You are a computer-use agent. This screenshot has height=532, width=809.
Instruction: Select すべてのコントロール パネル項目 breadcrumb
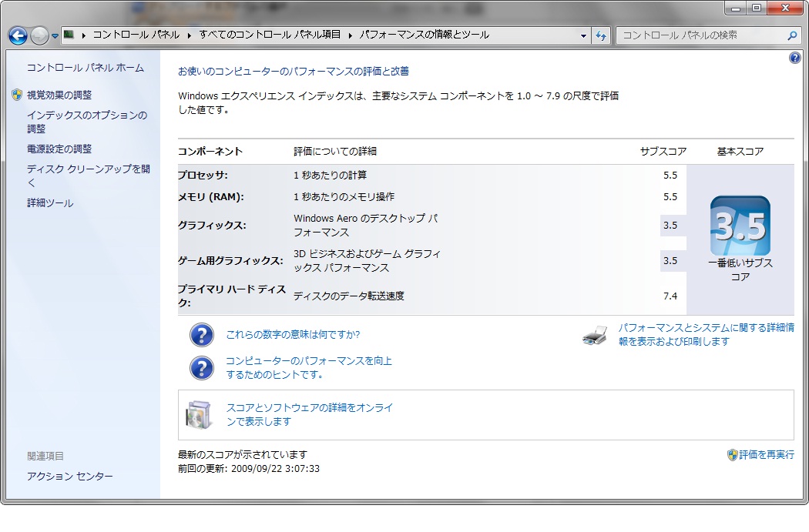pos(270,35)
